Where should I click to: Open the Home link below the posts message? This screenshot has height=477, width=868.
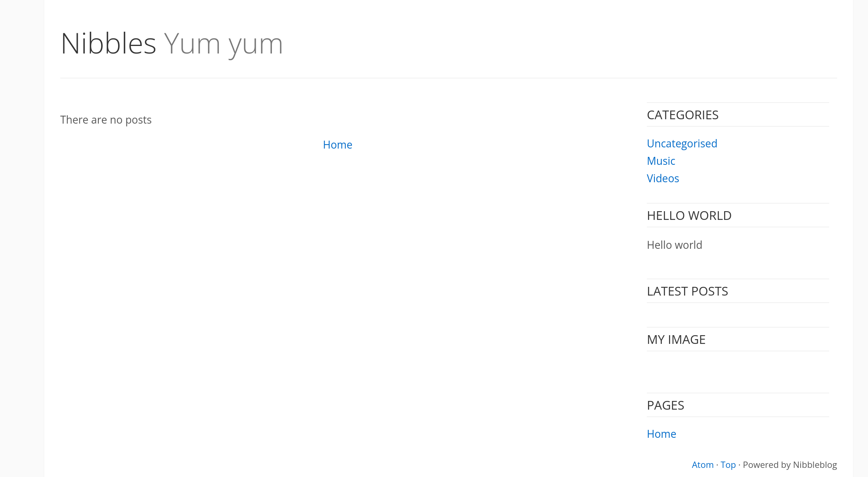click(337, 145)
